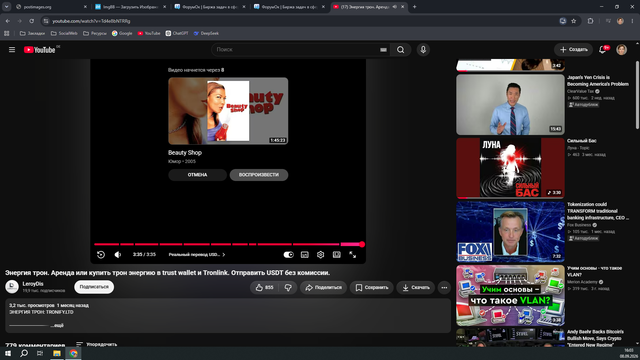Open the Chrome tab search dropdown

click(x=7, y=7)
